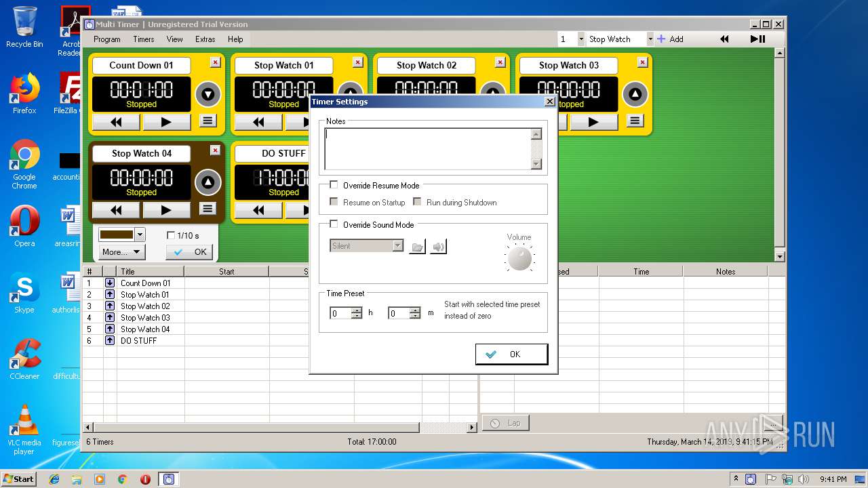Click preview sound speaker icon
This screenshot has height=488, width=868.
click(x=439, y=247)
